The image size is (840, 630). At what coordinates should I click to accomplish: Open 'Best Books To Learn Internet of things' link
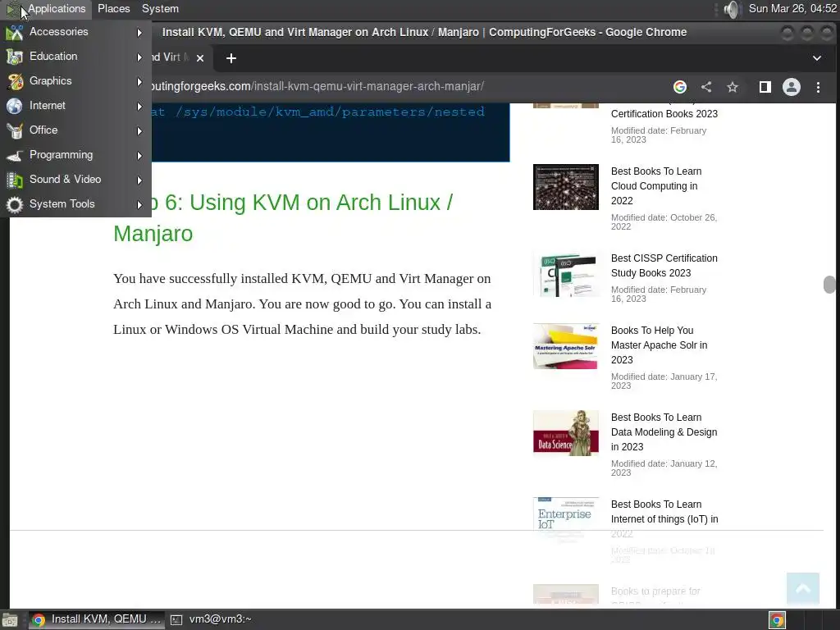[664, 518]
